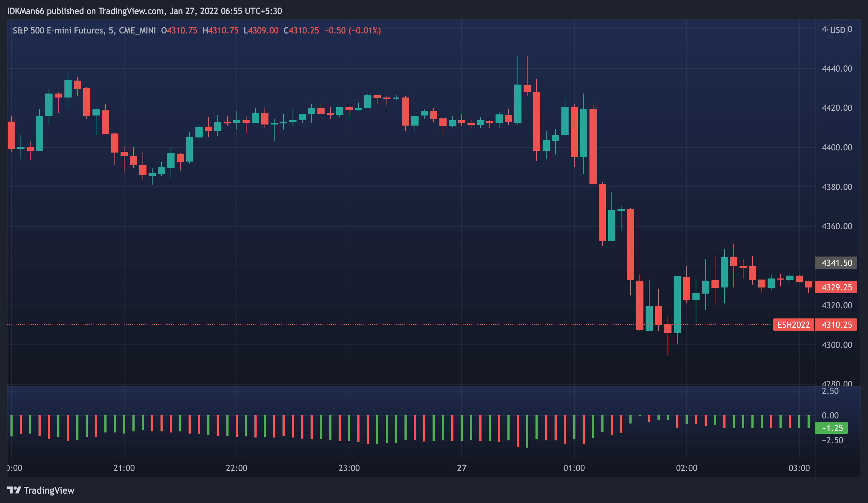The image size is (868, 503).
Task: Click the high value H4310.75
Action: (220, 31)
